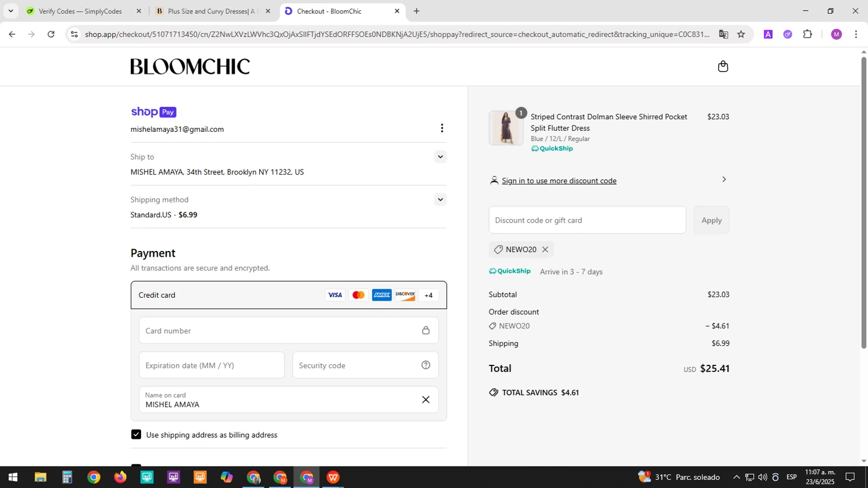This screenshot has width=868, height=488.
Task: Click the Discount code or gift card field
Action: 587,220
